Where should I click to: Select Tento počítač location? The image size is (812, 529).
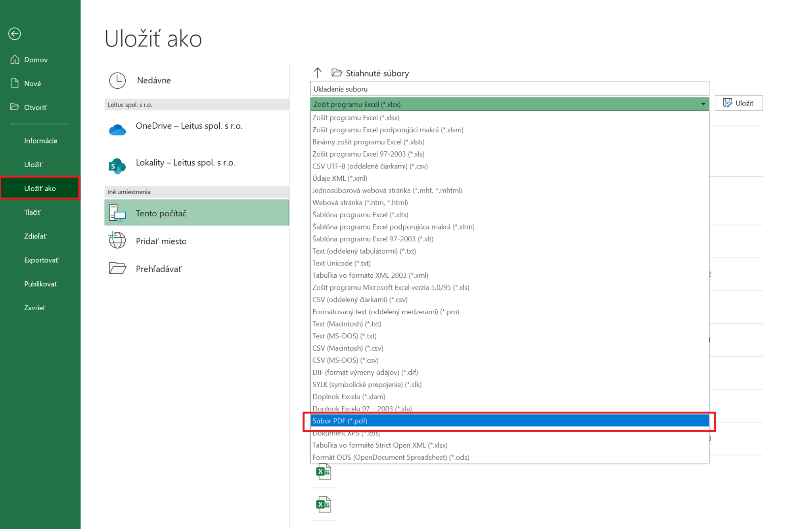(197, 213)
